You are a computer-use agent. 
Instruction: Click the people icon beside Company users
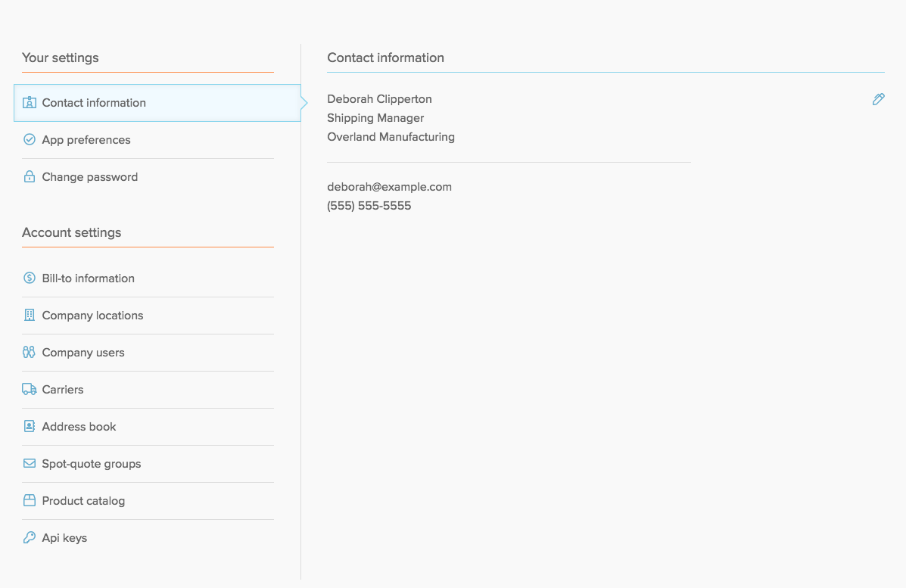point(29,352)
